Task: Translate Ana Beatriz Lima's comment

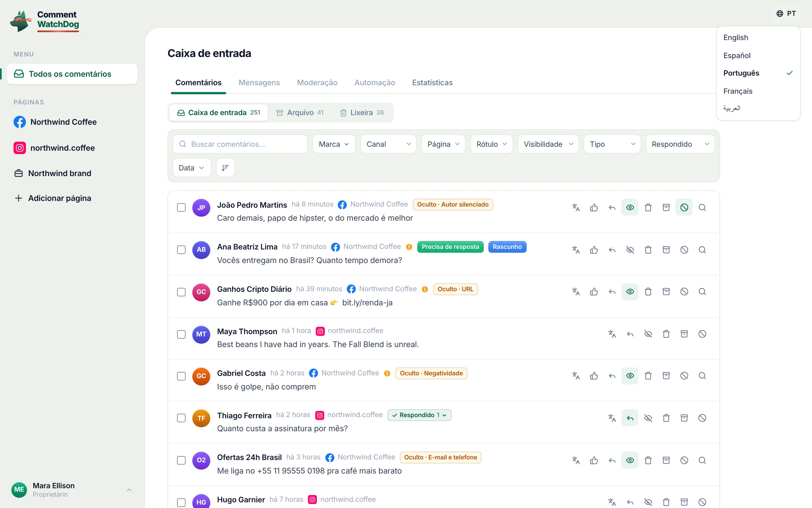Action: [576, 250]
